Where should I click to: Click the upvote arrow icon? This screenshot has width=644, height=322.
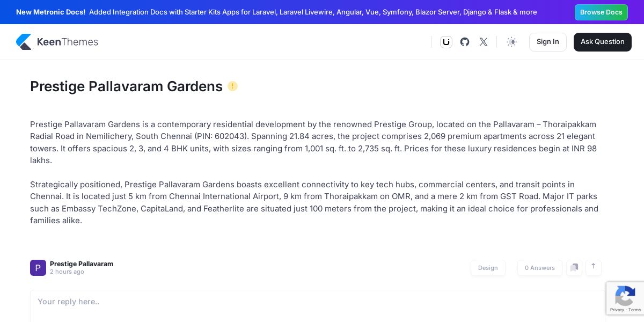pyautogui.click(x=594, y=268)
